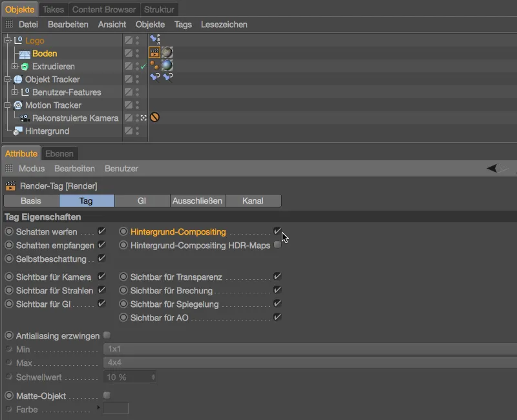Click the keyframe circle beside Matte-Objekt
The height and width of the screenshot is (420, 517).
(x=9, y=395)
